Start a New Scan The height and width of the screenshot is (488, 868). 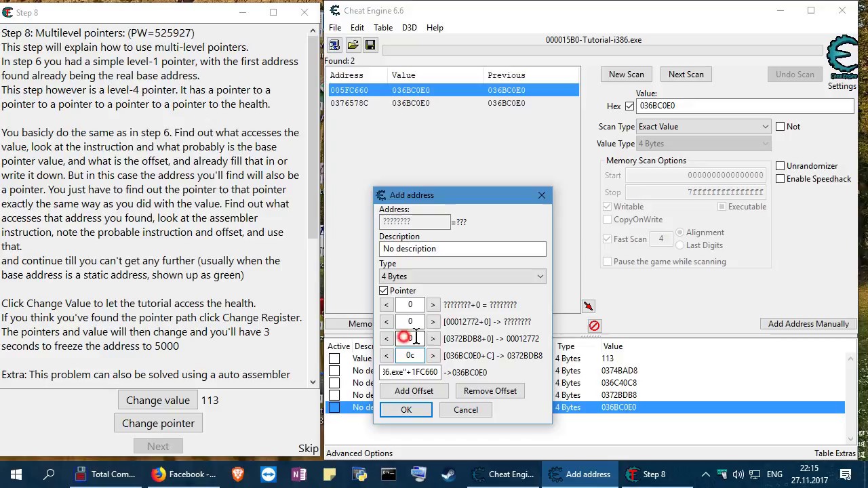(627, 75)
